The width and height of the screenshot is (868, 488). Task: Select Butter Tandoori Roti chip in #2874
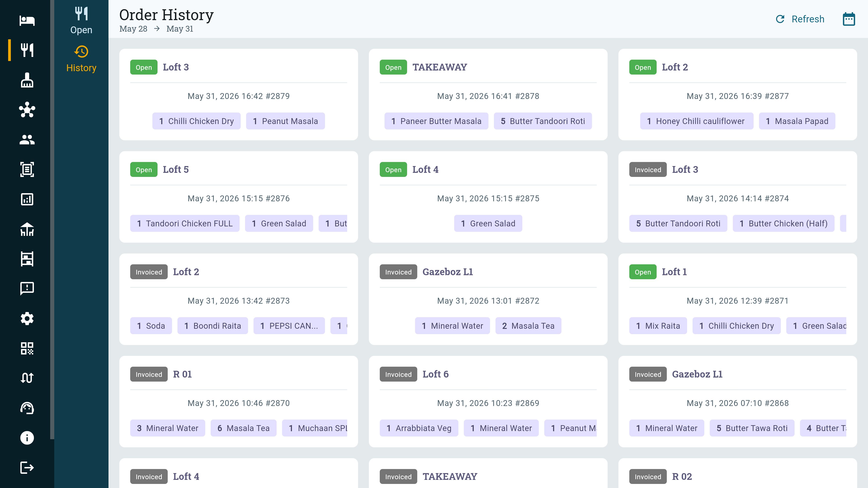click(x=678, y=224)
